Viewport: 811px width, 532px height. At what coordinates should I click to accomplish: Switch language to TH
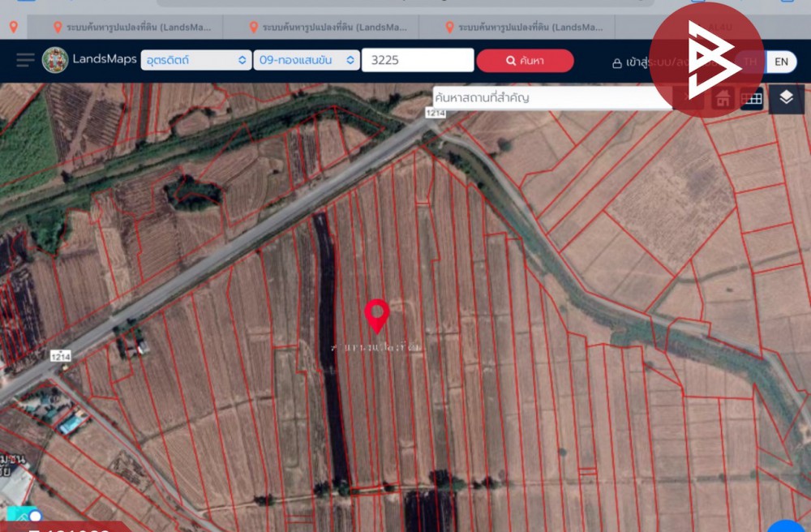[x=751, y=62]
